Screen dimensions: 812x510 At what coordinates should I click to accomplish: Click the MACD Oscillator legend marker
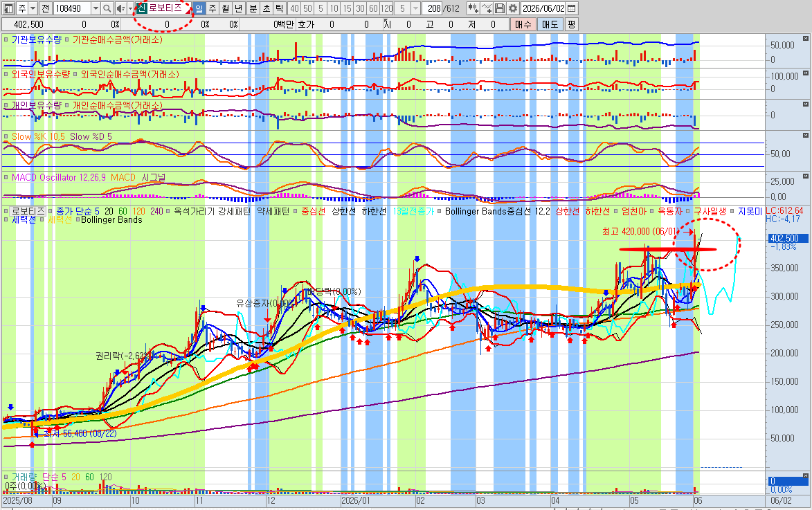pos(6,178)
